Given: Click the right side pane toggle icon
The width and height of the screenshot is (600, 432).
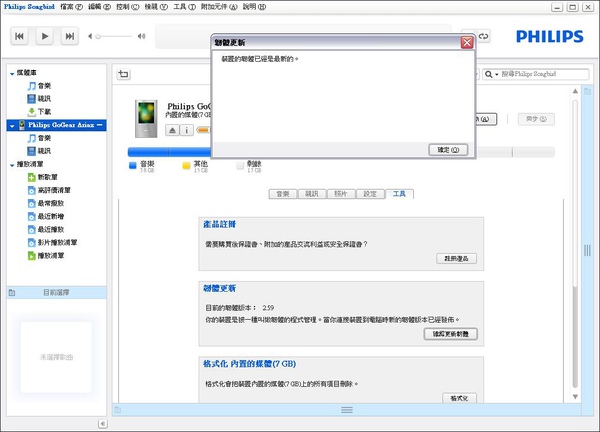Looking at the screenshot, I should click(x=587, y=91).
